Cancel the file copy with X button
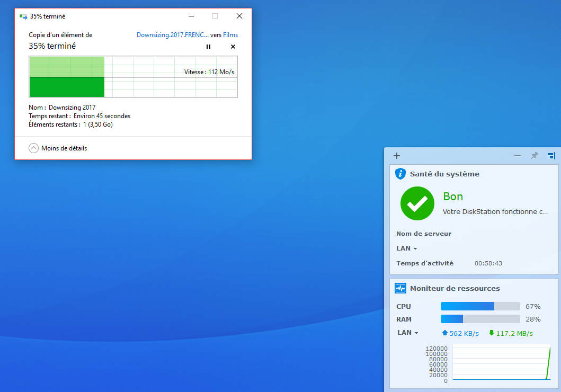Viewport: 561px width, 392px height. click(x=233, y=47)
